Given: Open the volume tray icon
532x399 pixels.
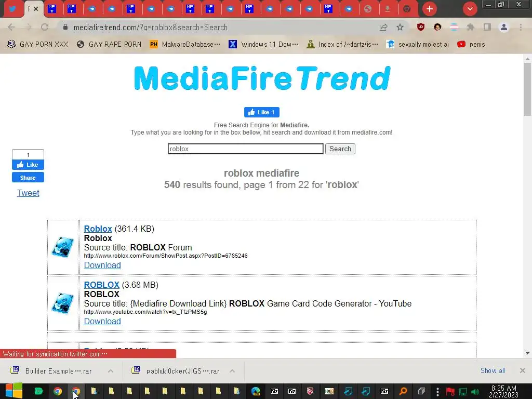Looking at the screenshot, I should pos(475,392).
